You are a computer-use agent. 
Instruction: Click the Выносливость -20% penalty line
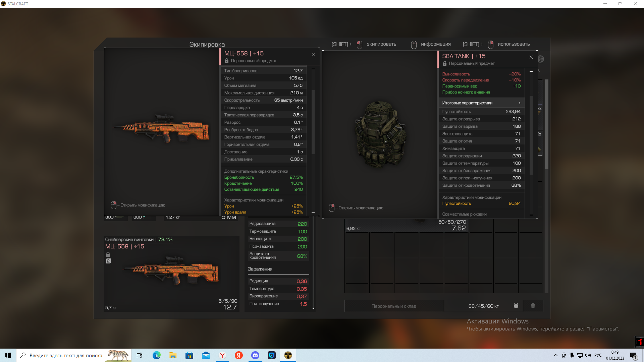click(x=481, y=74)
